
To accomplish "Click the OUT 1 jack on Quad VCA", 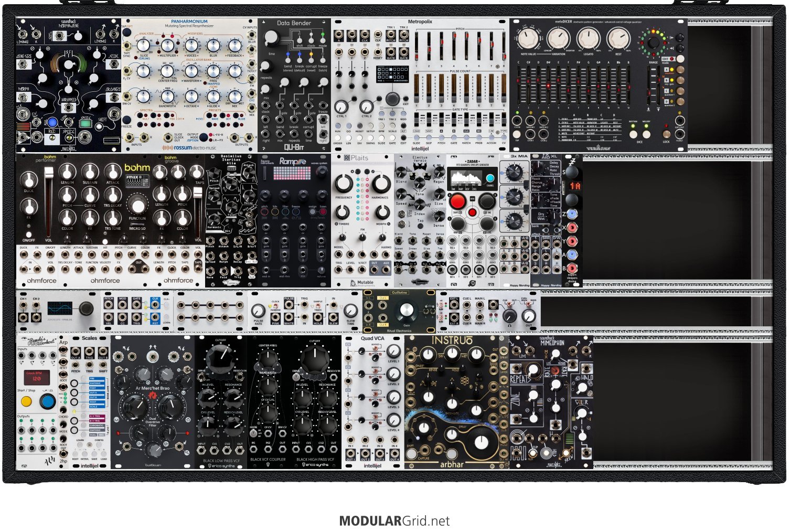I will pos(350,452).
